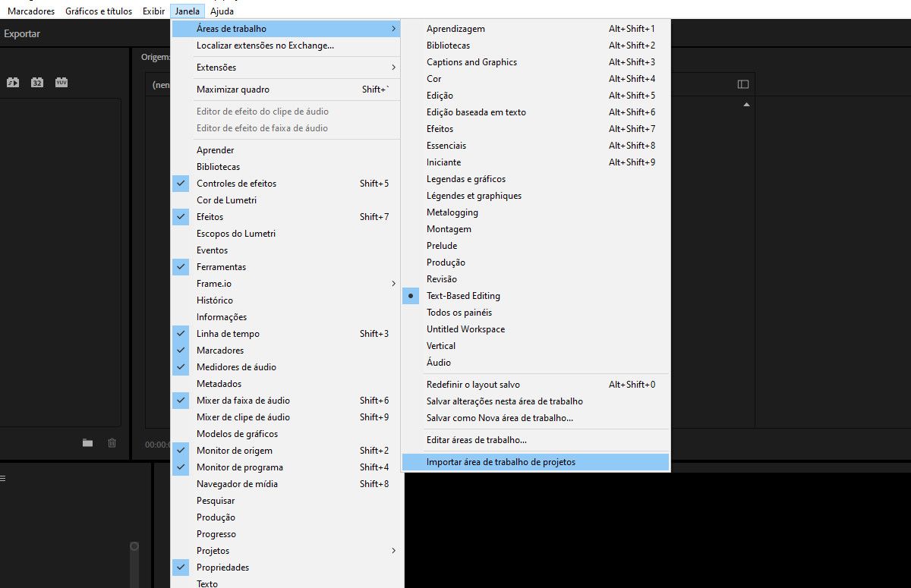Switch to Bibliotecas workspace
This screenshot has width=911, height=588.
coord(536,46)
